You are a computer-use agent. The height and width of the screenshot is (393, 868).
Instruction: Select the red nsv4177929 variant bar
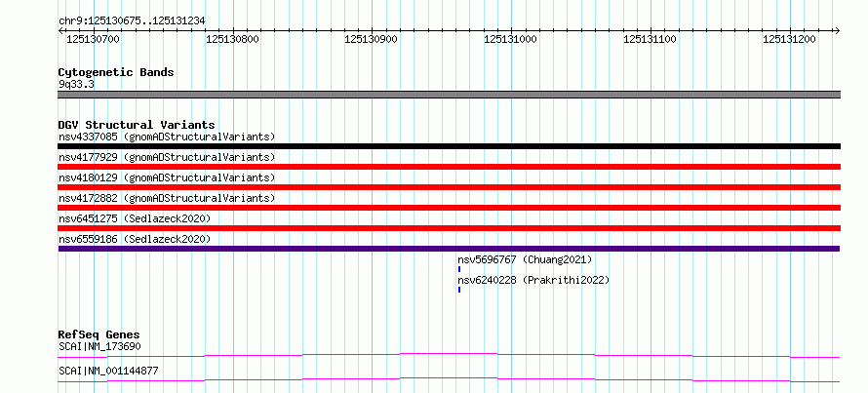click(449, 167)
